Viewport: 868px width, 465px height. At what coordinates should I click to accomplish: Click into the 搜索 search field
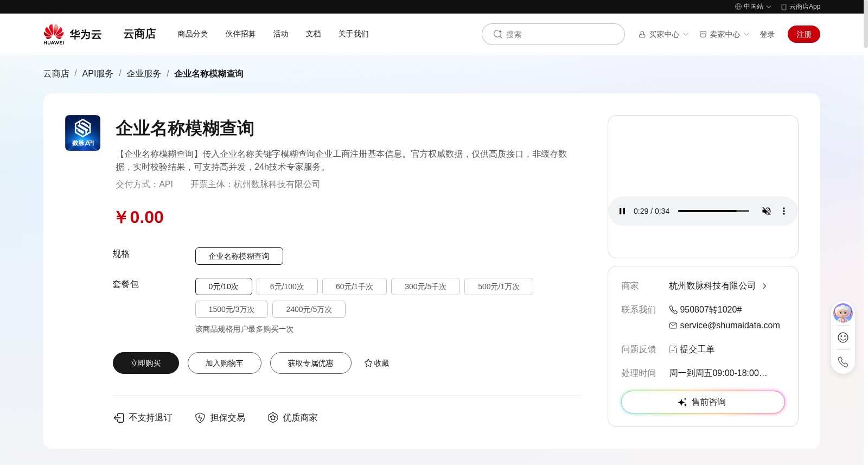click(x=553, y=34)
